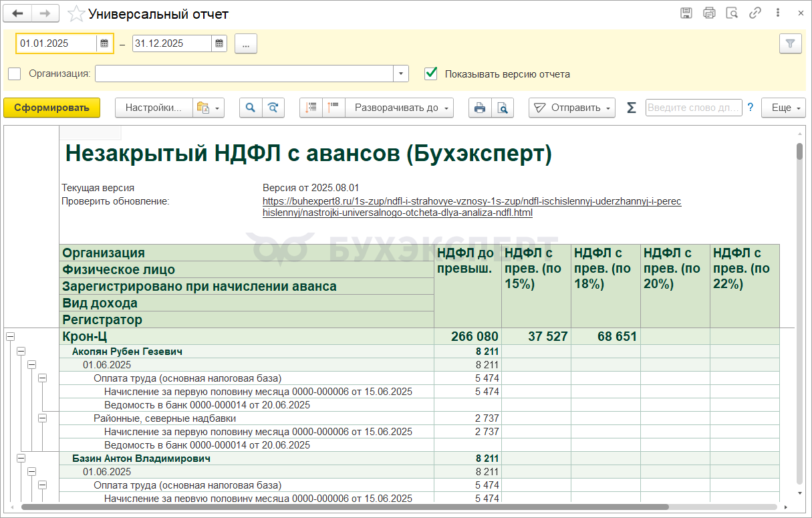This screenshot has height=518, width=812.
Task: Collapse the Базин Антон Владимирович group
Action: tap(21, 458)
